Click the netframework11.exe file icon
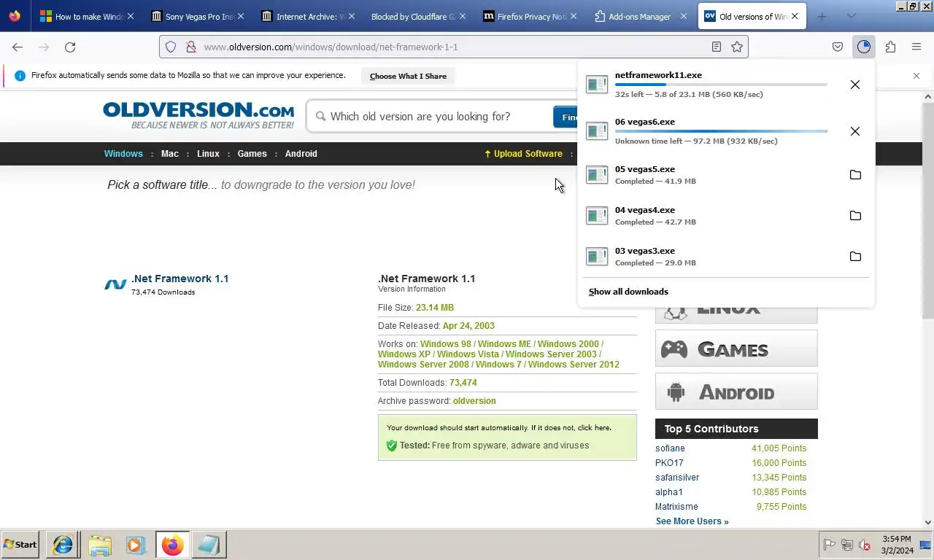934x560 pixels. click(x=597, y=85)
